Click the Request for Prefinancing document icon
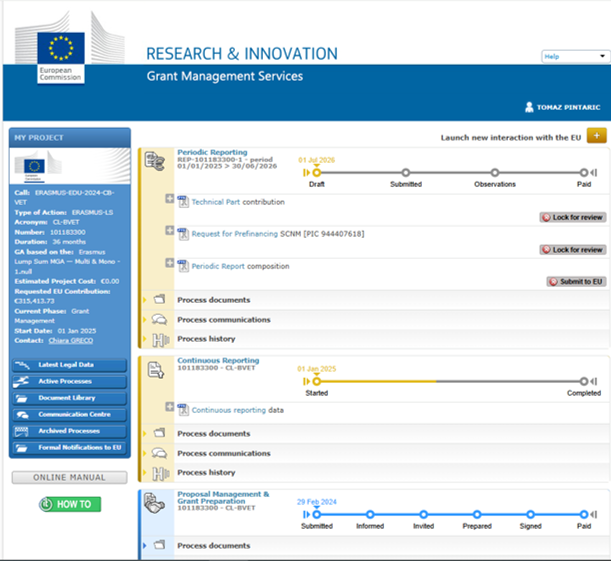This screenshot has width=611, height=561. pyautogui.click(x=183, y=234)
